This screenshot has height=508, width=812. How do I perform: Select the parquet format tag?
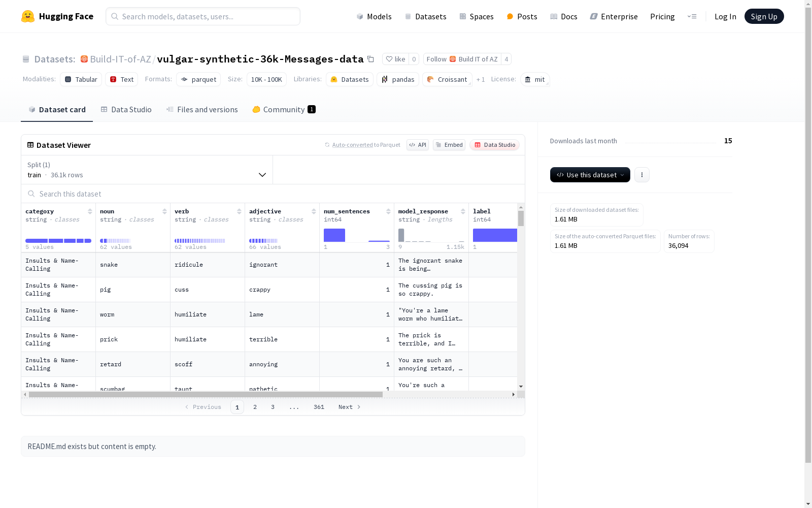pyautogui.click(x=198, y=79)
